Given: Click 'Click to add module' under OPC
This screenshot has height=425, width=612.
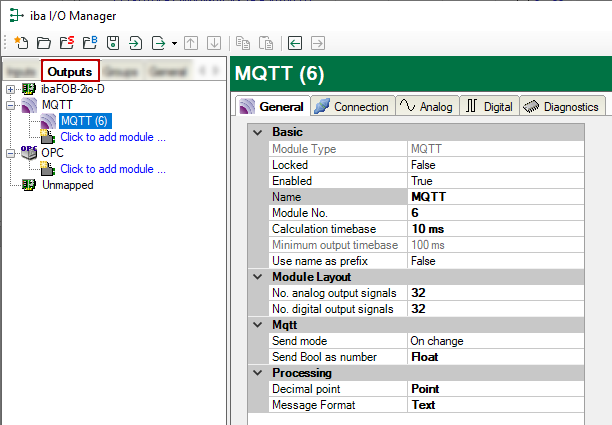Looking at the screenshot, I should (112, 169).
